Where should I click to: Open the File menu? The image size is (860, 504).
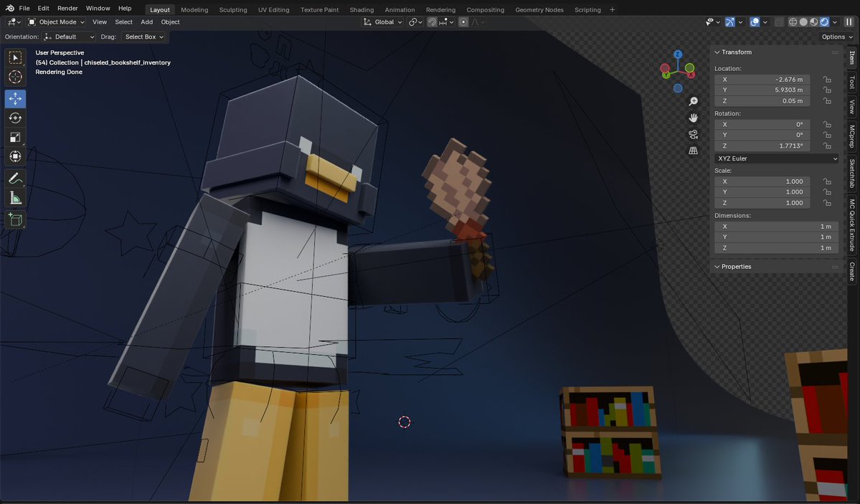click(24, 8)
